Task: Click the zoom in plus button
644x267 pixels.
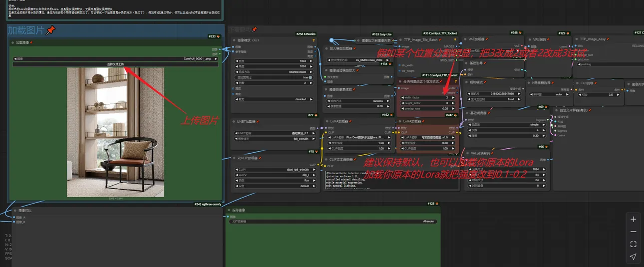Action: pyautogui.click(x=633, y=219)
